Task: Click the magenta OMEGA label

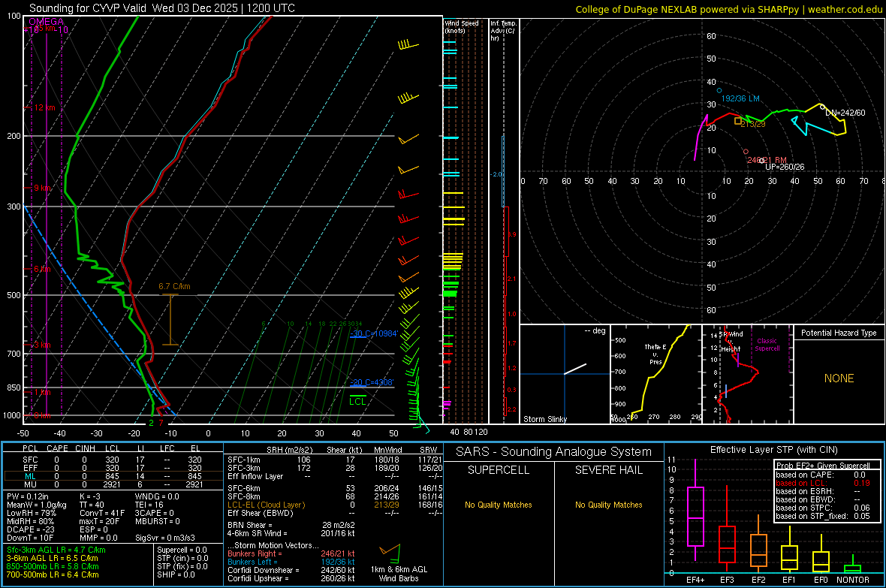Action: click(47, 22)
